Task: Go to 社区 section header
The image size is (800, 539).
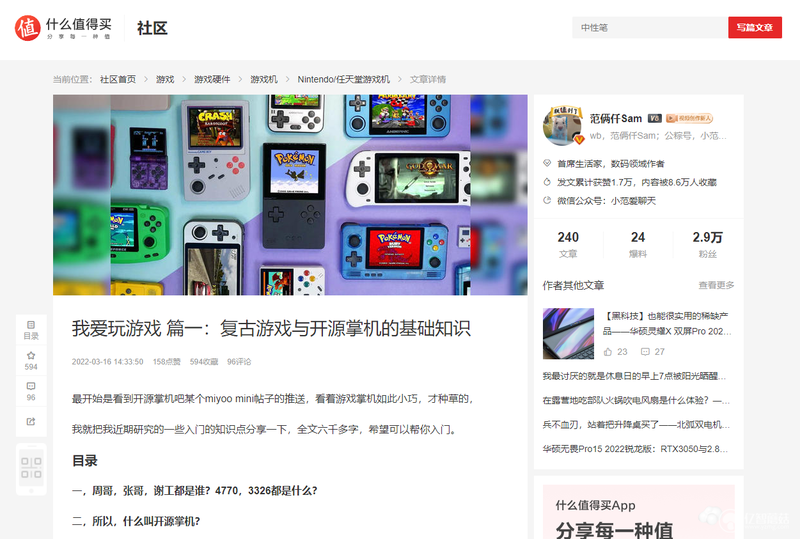Action: pos(152,28)
